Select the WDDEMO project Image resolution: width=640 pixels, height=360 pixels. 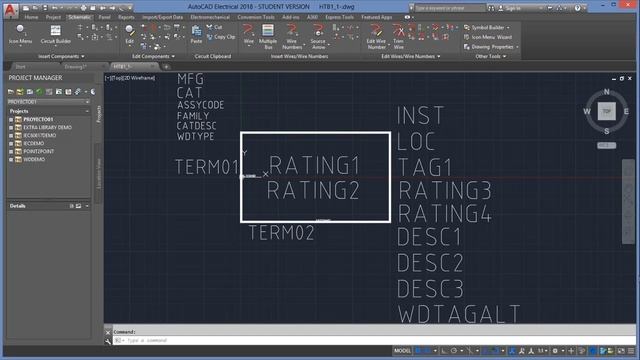pyautogui.click(x=34, y=159)
